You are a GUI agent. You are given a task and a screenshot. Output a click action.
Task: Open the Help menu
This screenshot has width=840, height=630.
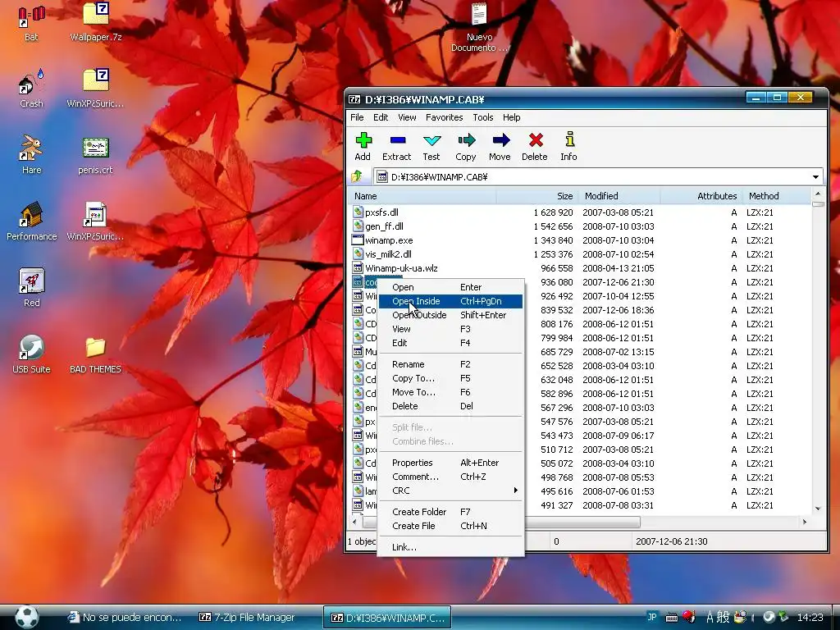pos(512,117)
